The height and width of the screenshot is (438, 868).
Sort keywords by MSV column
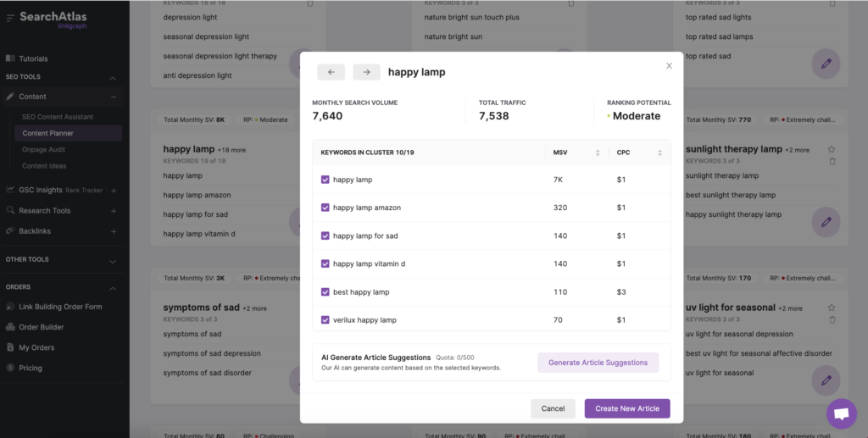(x=598, y=152)
